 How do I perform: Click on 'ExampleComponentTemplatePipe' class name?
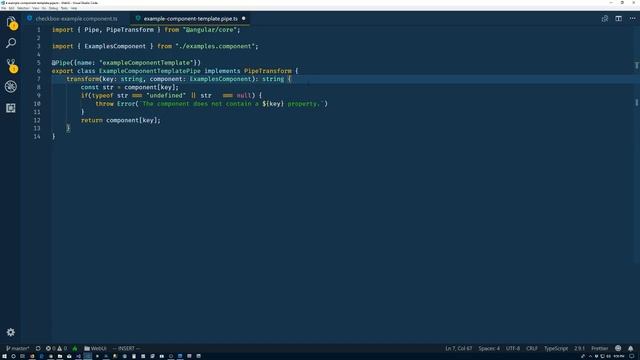point(150,71)
